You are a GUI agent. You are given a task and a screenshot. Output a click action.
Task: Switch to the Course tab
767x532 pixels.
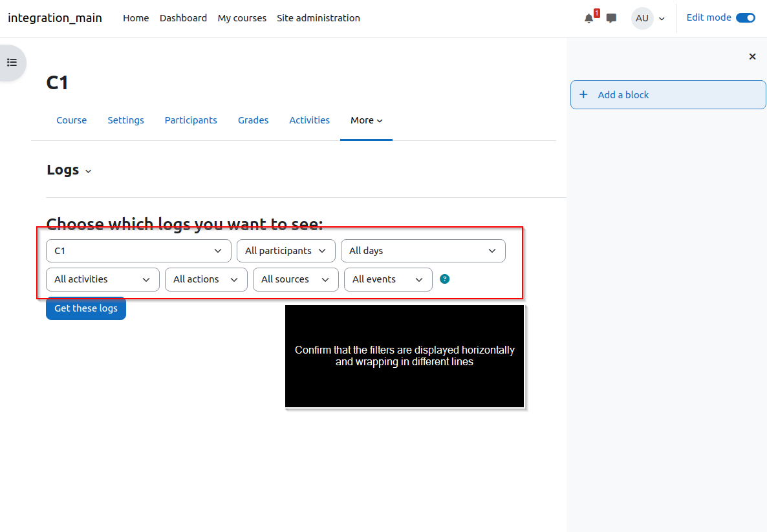pos(71,120)
